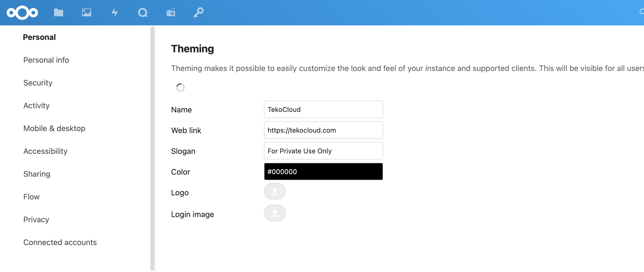Open the Passwords key icon

tap(199, 12)
